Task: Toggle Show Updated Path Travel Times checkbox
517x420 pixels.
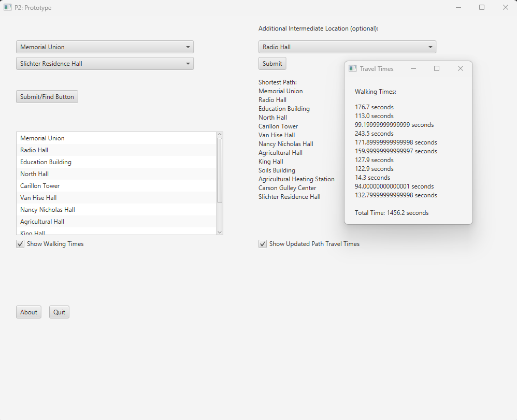Action: coord(263,244)
